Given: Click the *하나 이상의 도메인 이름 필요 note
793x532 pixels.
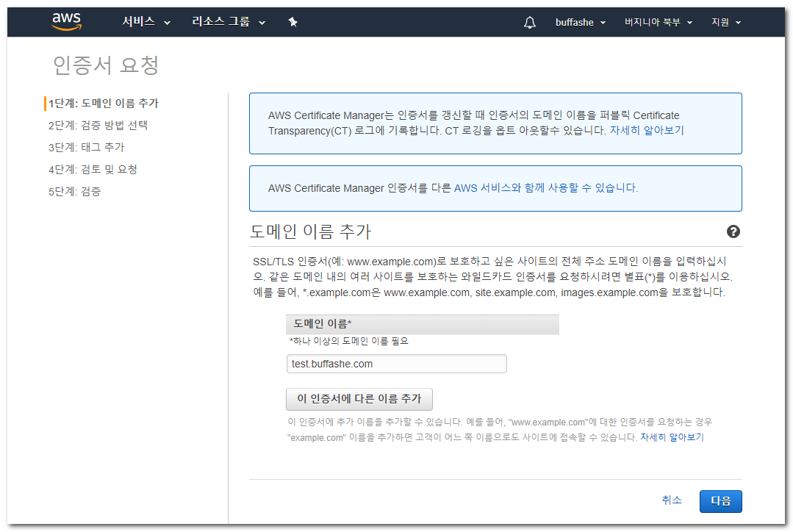Looking at the screenshot, I should (x=348, y=342).
